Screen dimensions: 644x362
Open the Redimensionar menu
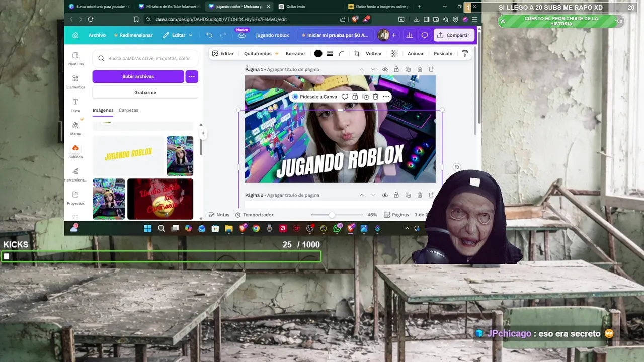133,35
